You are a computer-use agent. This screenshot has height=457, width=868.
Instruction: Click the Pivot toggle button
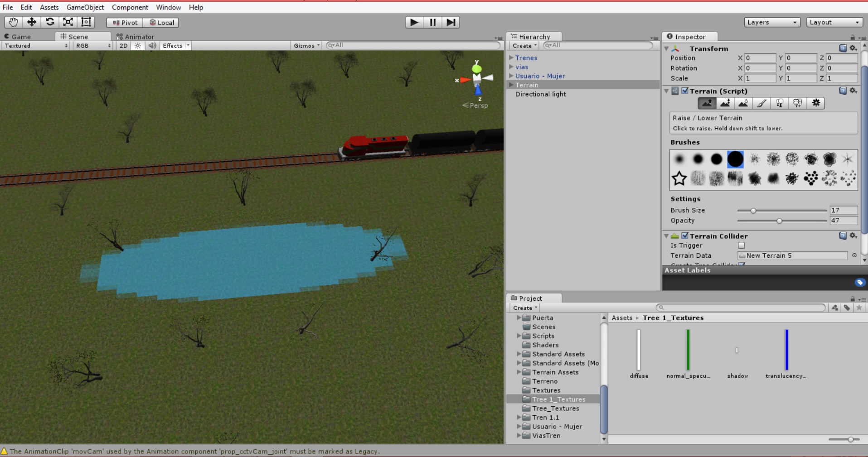tap(125, 23)
